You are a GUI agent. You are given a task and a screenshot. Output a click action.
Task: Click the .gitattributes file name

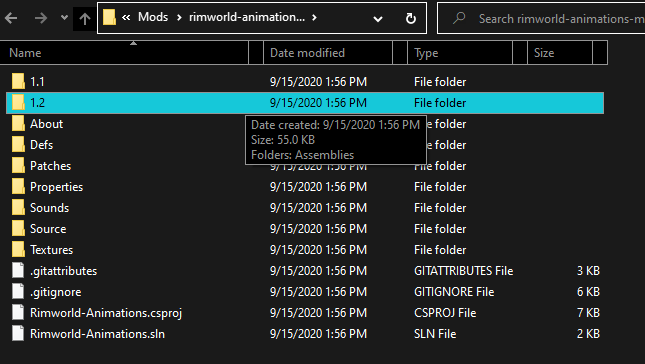[63, 271]
